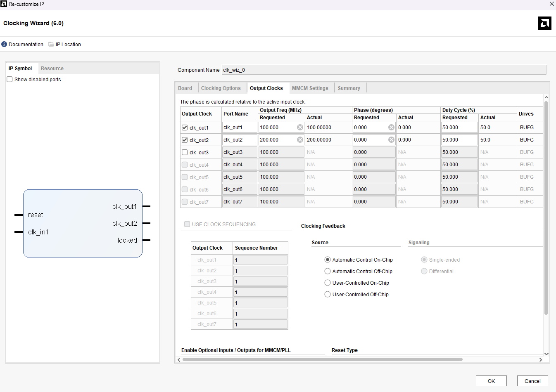Enable Show disabled ports checkbox
The width and height of the screenshot is (556, 392).
10,79
